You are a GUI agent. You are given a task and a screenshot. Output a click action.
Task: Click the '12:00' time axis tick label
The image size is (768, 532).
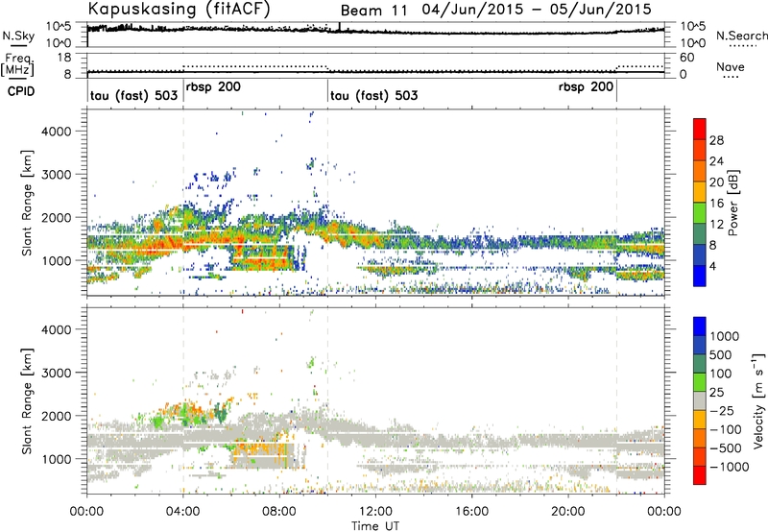point(375,512)
